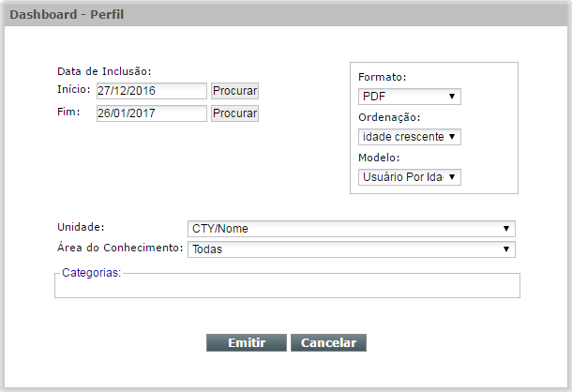572x392 pixels.
Task: Expand the Ordenação dropdown showing idade crescente
Action: (x=409, y=137)
